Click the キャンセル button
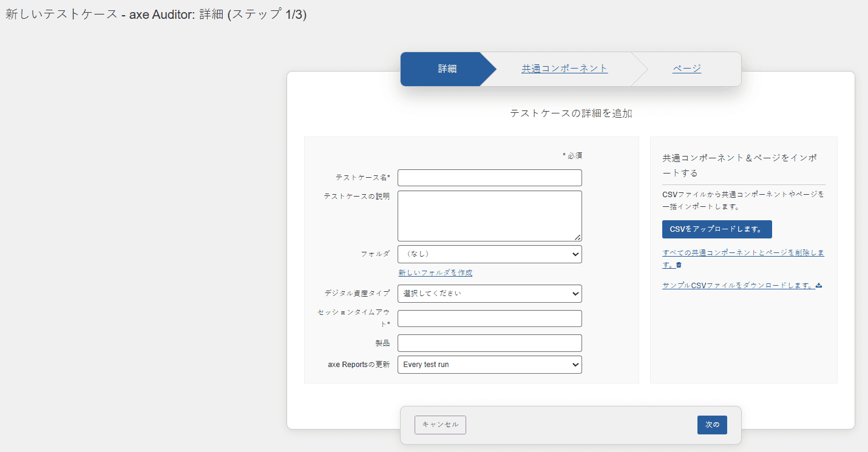This screenshot has width=868, height=452. pos(440,425)
